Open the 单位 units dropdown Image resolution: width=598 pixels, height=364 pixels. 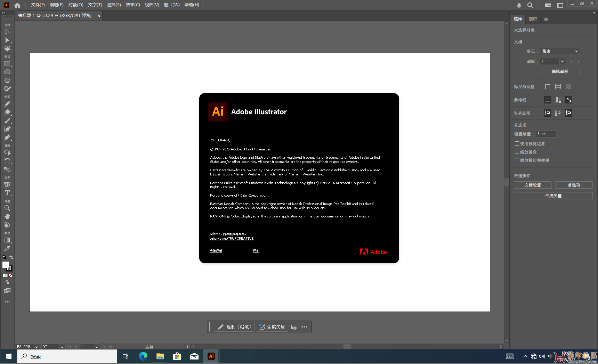pyautogui.click(x=560, y=51)
